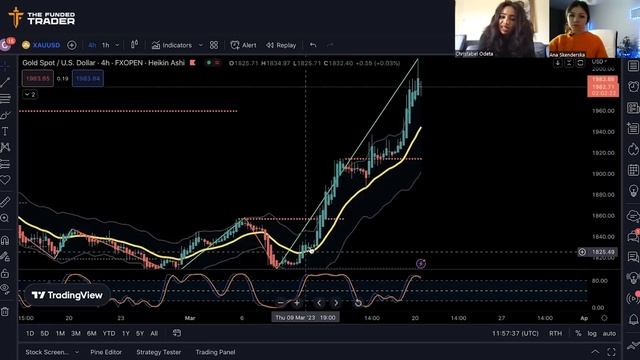Open the Pine Editor tab
Screen dimensions: 640x360
click(x=106, y=352)
